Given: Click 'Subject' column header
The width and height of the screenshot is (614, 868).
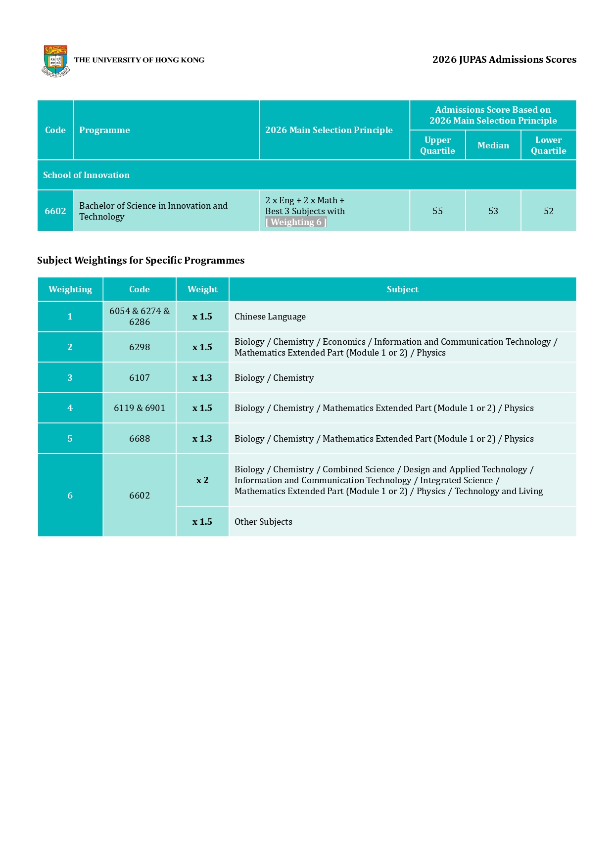Looking at the screenshot, I should [403, 289].
